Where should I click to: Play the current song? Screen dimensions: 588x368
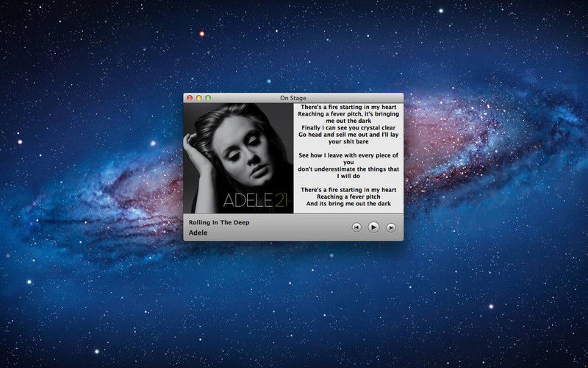(x=373, y=227)
